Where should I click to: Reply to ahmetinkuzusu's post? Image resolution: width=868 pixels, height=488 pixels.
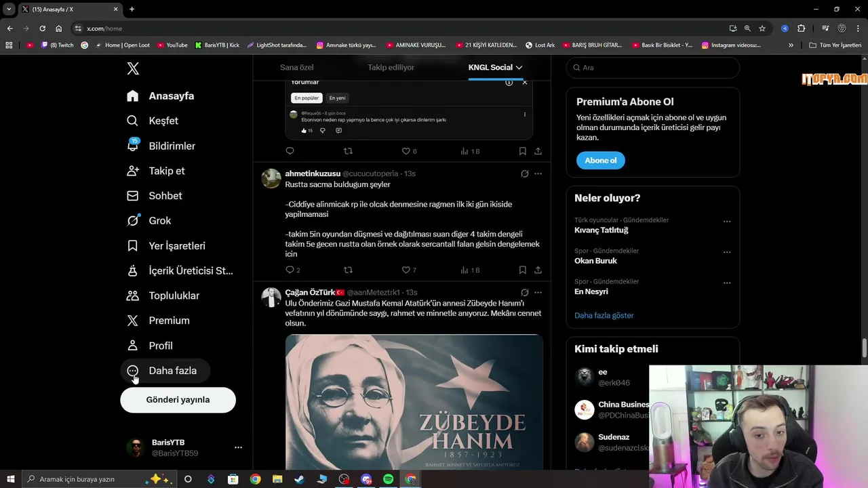290,270
